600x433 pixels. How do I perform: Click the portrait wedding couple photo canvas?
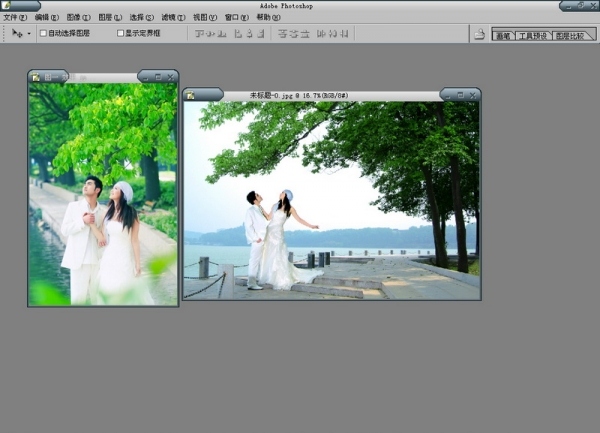coord(103,194)
